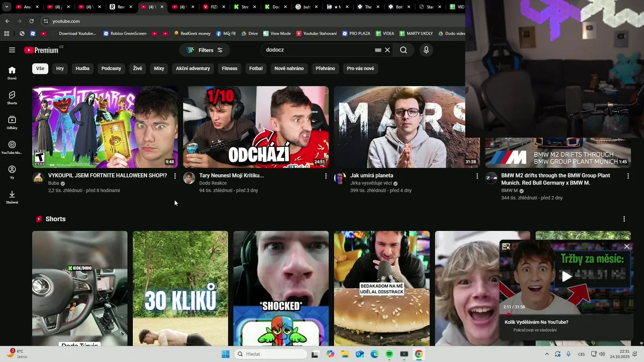Show hidden system tray icons
The width and height of the screenshot is (644, 362).
click(x=547, y=354)
